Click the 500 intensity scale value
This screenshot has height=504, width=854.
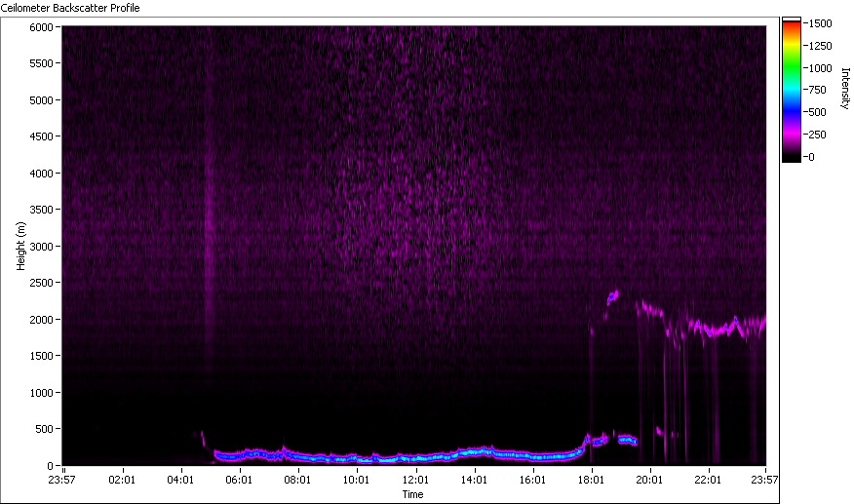(x=818, y=112)
